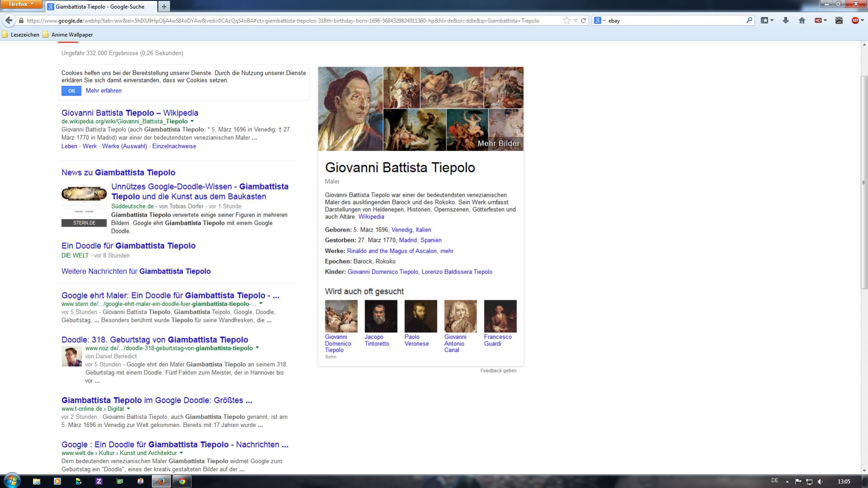
Task: Bookmark this page with the star icon
Action: pos(567,20)
